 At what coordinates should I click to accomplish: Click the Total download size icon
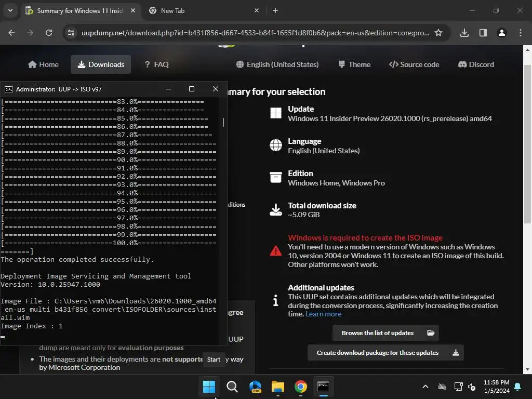pos(275,210)
